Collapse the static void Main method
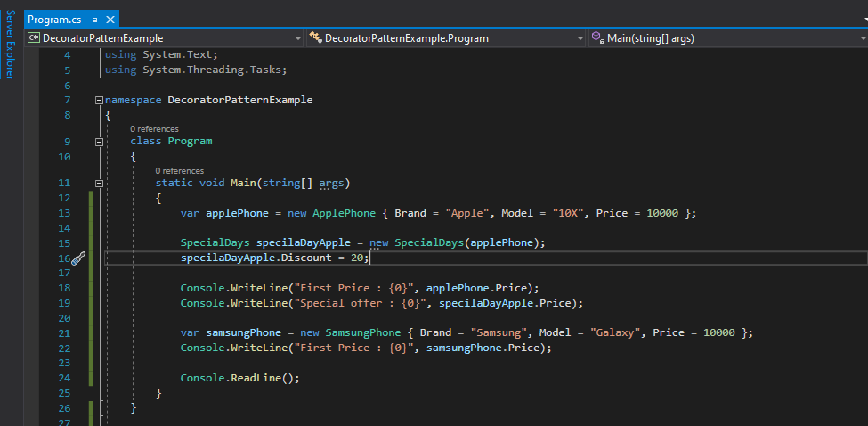Image resolution: width=868 pixels, height=426 pixels. [x=99, y=184]
